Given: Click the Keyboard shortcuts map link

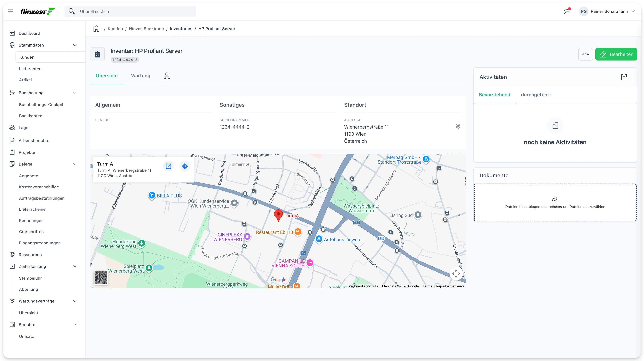Looking at the screenshot, I should tap(363, 286).
